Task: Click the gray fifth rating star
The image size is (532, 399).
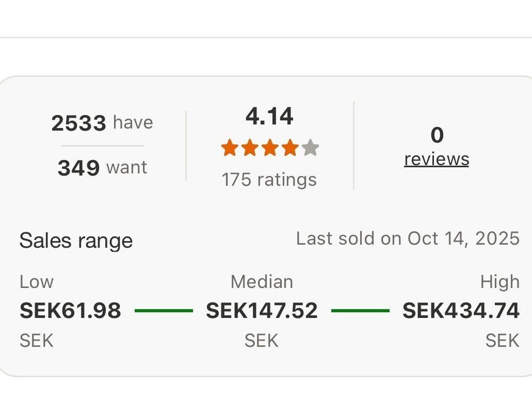Action: (x=310, y=148)
